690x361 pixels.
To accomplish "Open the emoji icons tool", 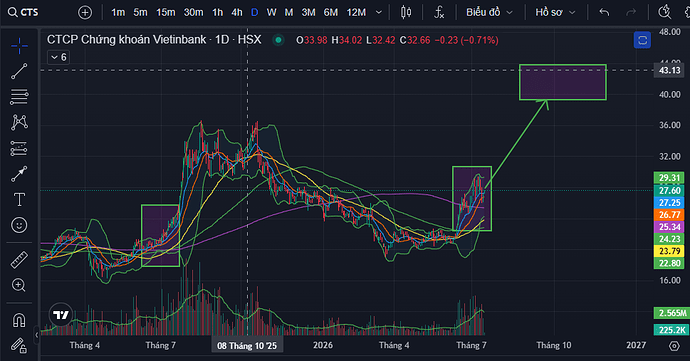I will pos(19,225).
